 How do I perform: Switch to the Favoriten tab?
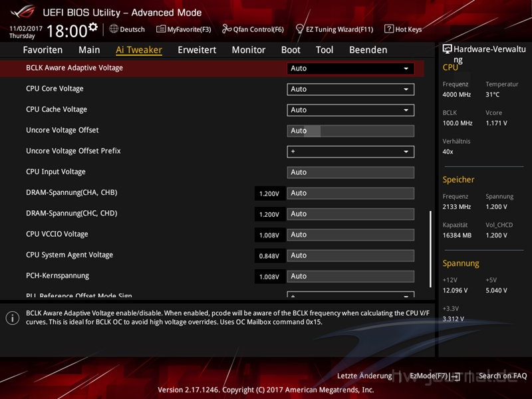tap(43, 50)
